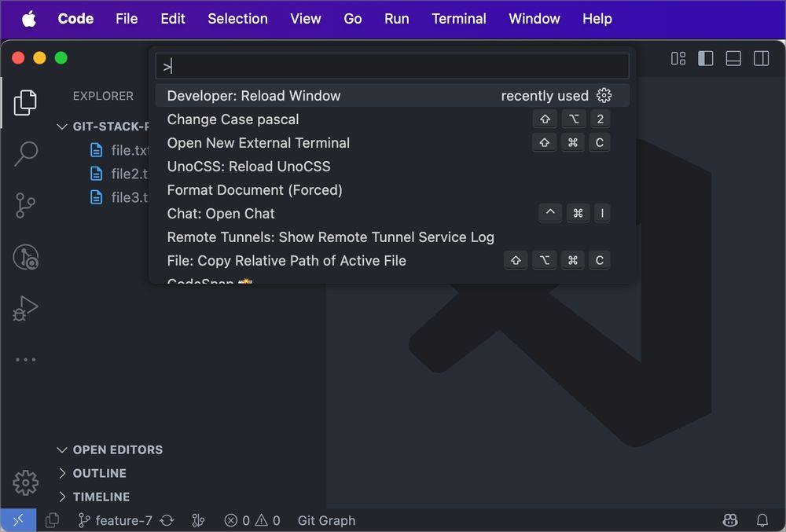
Task: Toggle the primary side bar
Action: point(706,59)
